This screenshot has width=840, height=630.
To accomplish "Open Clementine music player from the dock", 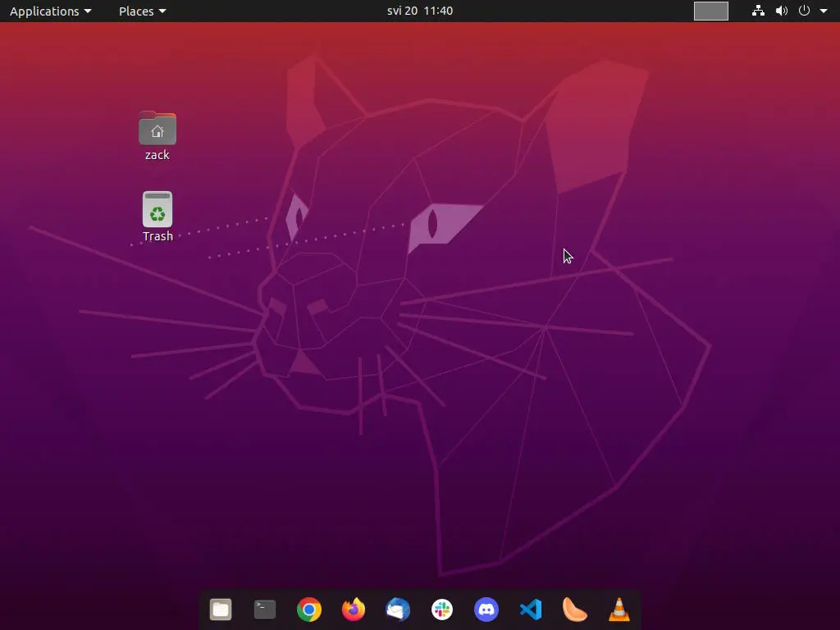I will tap(574, 609).
